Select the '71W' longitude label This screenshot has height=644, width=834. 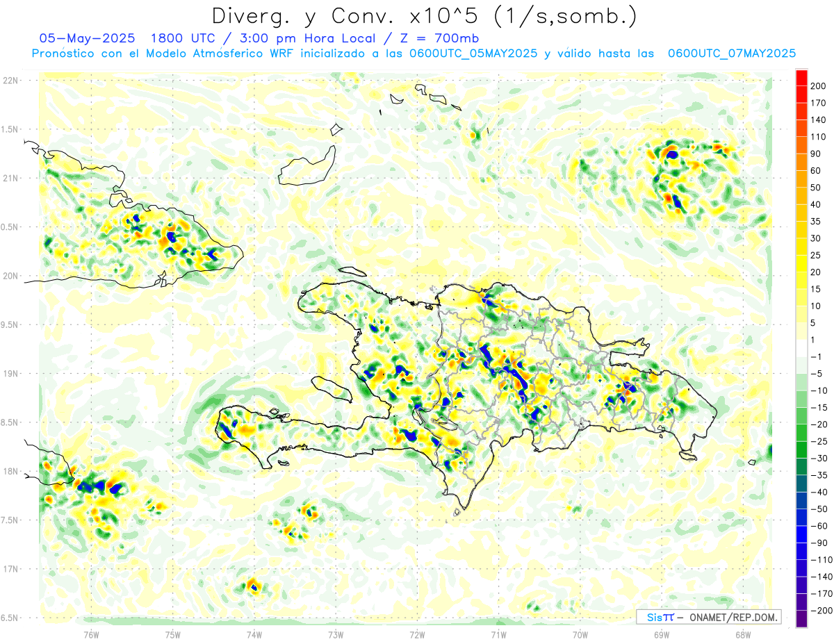tap(498, 635)
